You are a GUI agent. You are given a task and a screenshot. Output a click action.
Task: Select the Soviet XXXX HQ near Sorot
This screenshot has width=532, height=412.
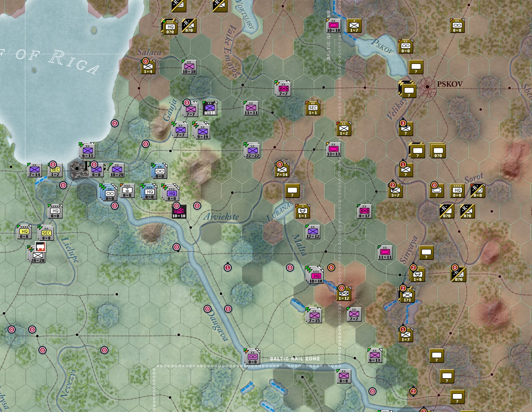click(x=457, y=191)
